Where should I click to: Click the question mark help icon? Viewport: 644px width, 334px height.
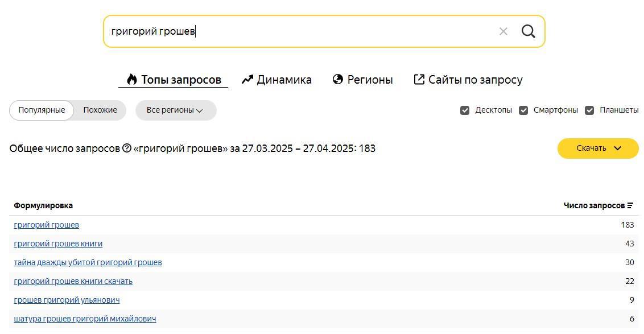click(127, 149)
